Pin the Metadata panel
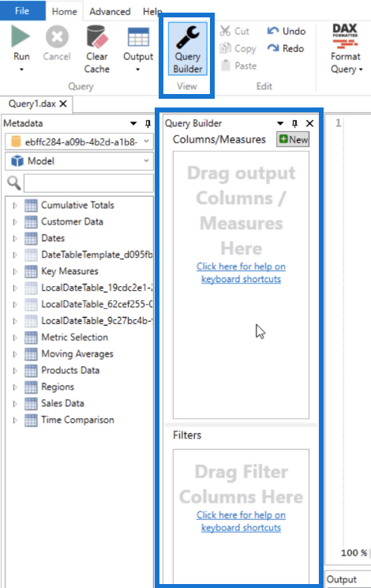This screenshot has height=588, width=371. click(148, 123)
